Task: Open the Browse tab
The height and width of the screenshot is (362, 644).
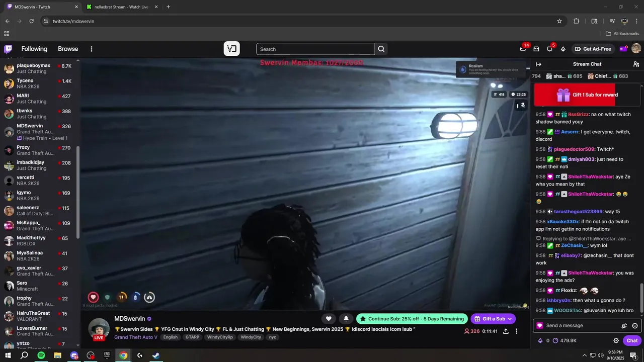Action: [68, 49]
